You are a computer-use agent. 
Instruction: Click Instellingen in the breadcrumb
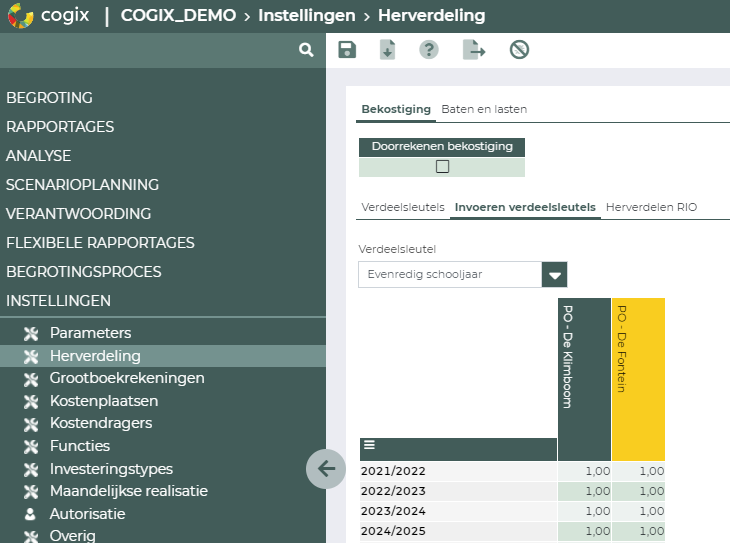(x=307, y=15)
